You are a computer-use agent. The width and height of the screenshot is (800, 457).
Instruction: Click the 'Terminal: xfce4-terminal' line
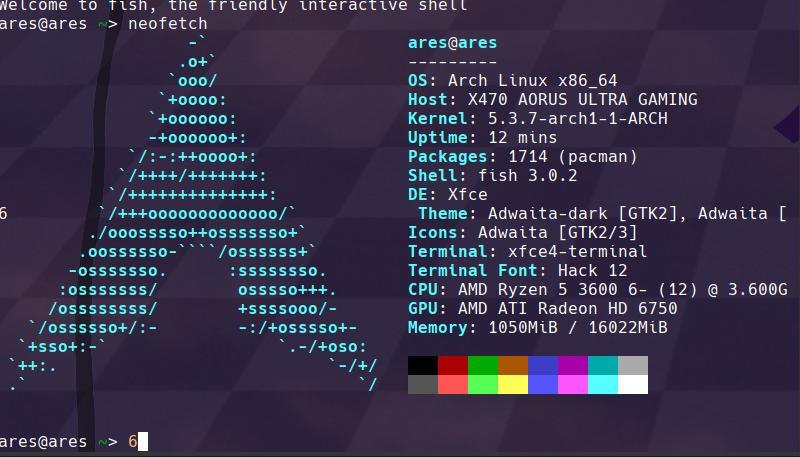tap(528, 252)
